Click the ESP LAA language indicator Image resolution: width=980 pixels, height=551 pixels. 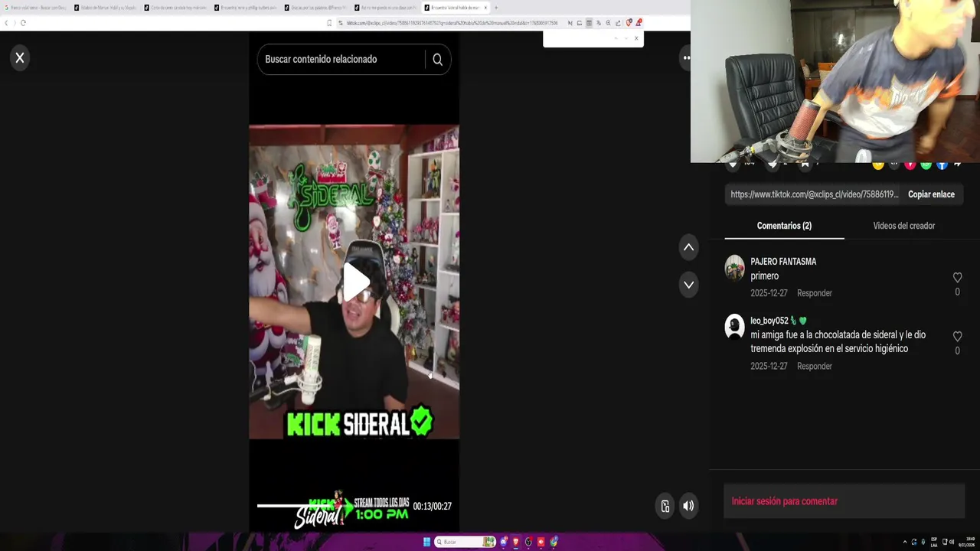934,542
